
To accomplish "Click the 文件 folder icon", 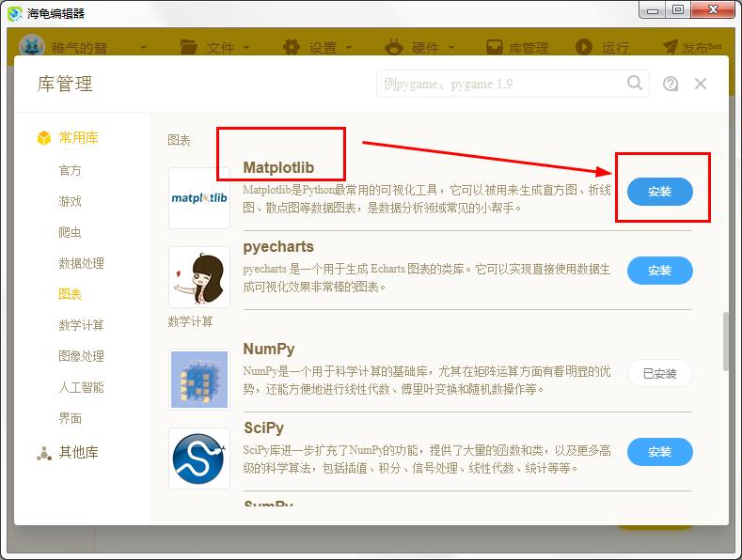I will pyautogui.click(x=189, y=47).
